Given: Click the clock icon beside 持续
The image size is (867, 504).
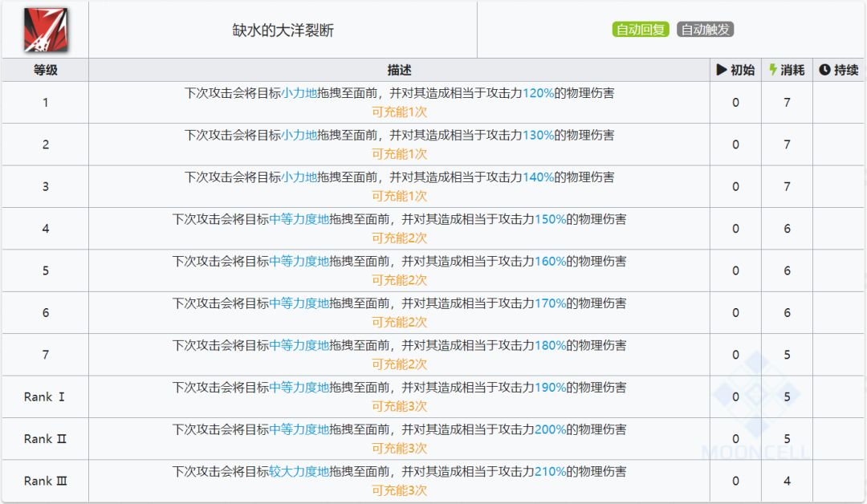Looking at the screenshot, I should pyautogui.click(x=824, y=70).
